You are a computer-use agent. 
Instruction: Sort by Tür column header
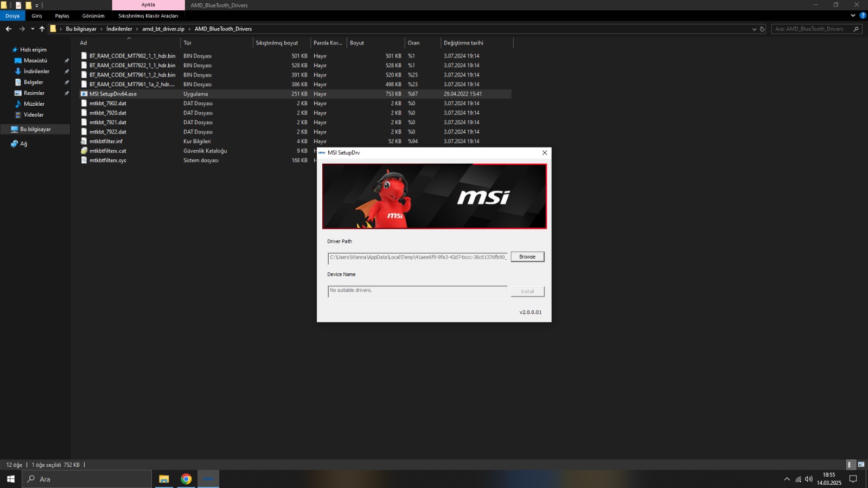click(216, 43)
